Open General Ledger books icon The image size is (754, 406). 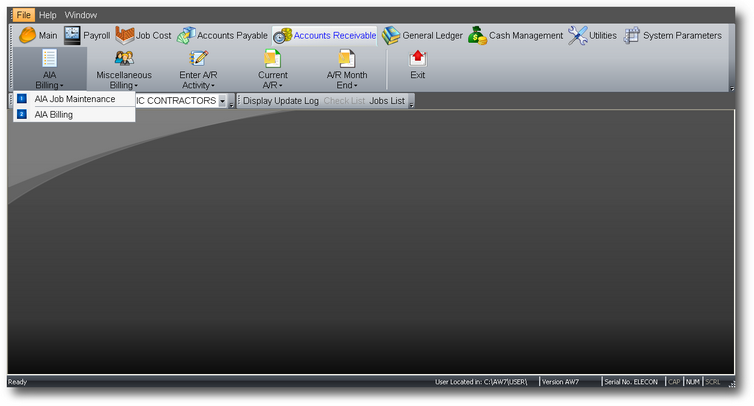pyautogui.click(x=391, y=35)
